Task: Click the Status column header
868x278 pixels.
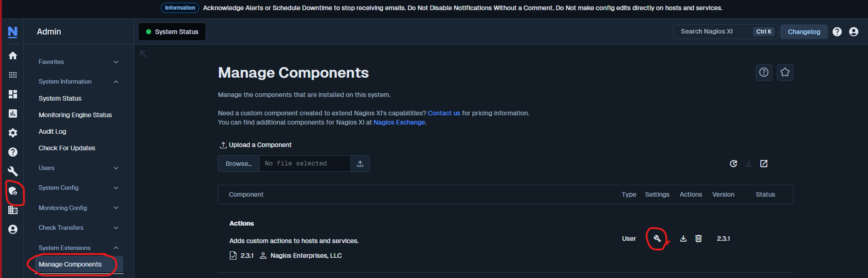Action: pyautogui.click(x=765, y=194)
